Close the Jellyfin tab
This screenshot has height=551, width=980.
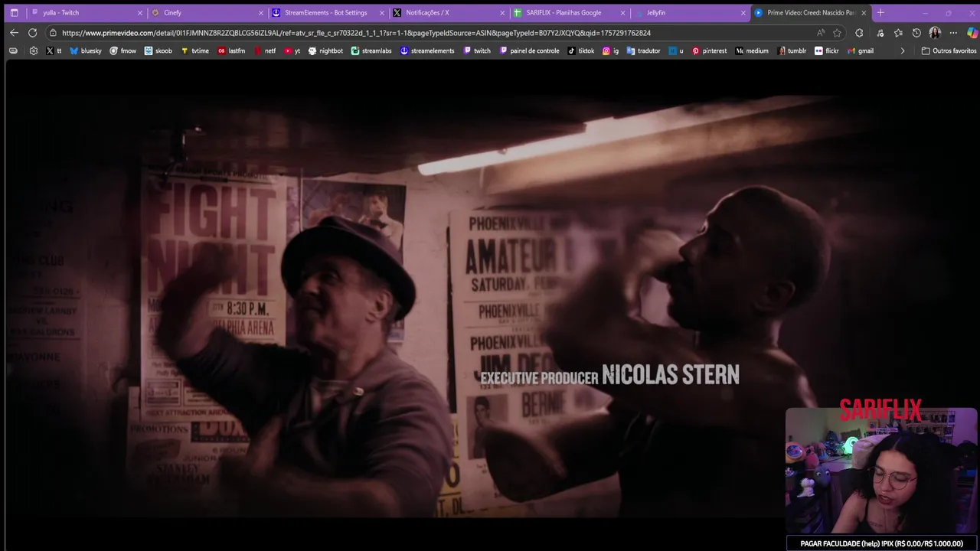point(743,13)
